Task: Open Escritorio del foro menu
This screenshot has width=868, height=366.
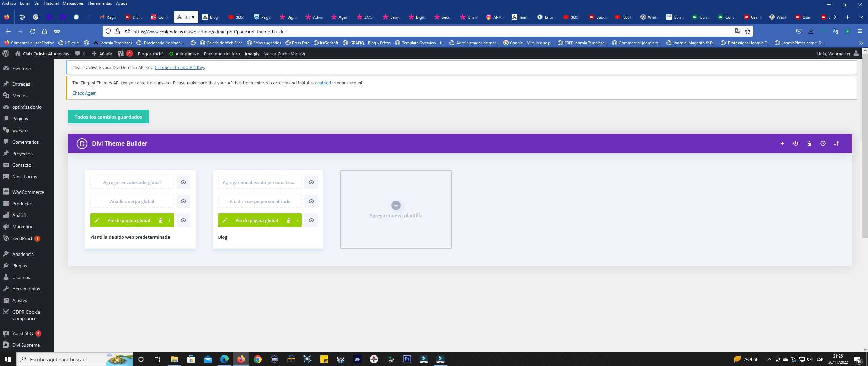Action: coord(222,54)
